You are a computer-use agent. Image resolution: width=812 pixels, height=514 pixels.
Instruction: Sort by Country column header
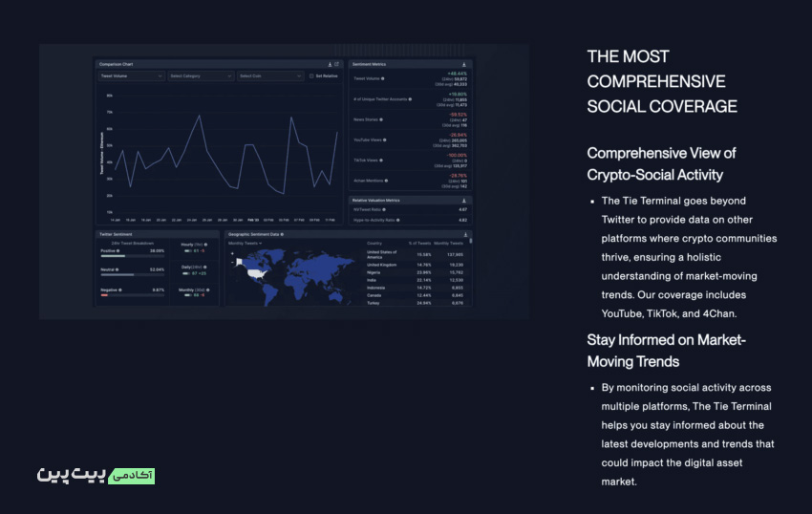[x=374, y=243]
